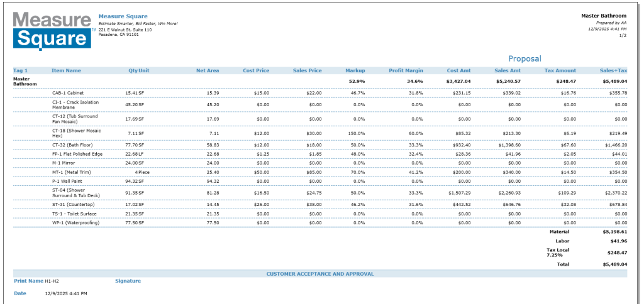This screenshot has height=304, width=644.
Task: Click the Sales+Tax column header
Action: (613, 70)
